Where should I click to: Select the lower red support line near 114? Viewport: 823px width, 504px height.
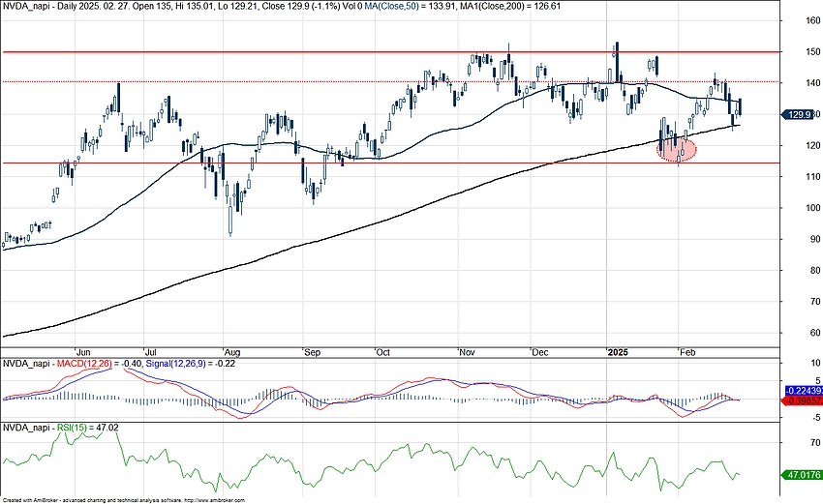(x=387, y=163)
